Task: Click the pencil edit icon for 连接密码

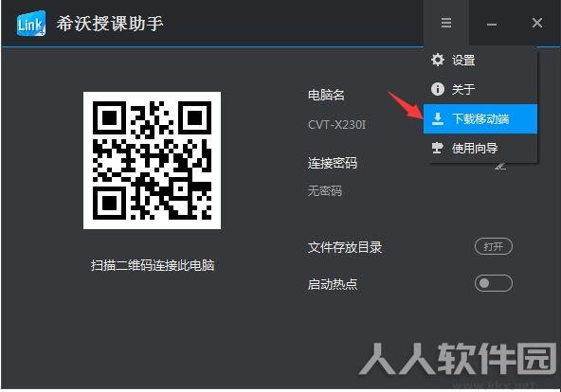Action: tap(500, 166)
